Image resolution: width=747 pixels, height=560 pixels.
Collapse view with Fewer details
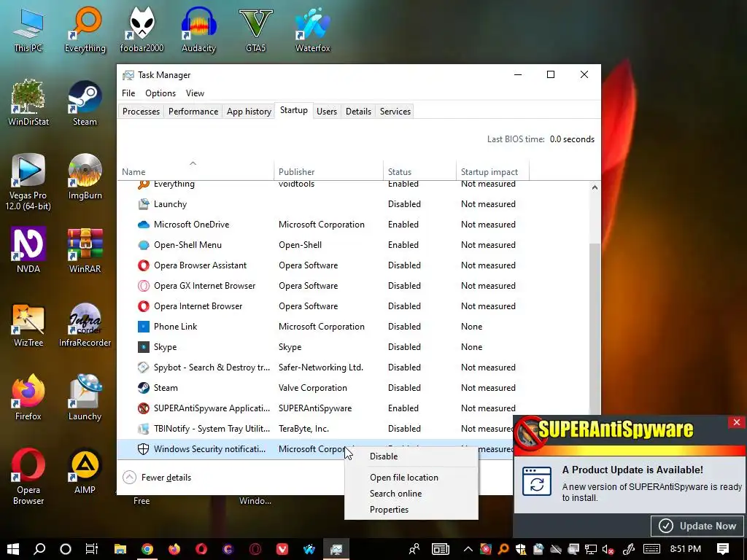(157, 477)
